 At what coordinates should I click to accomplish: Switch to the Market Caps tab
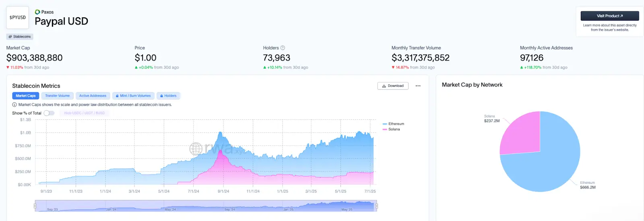coord(26,96)
